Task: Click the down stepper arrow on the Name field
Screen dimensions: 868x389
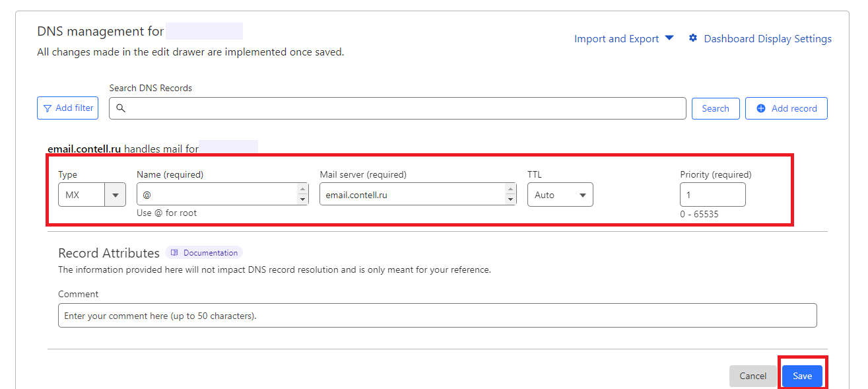Action: [x=302, y=198]
